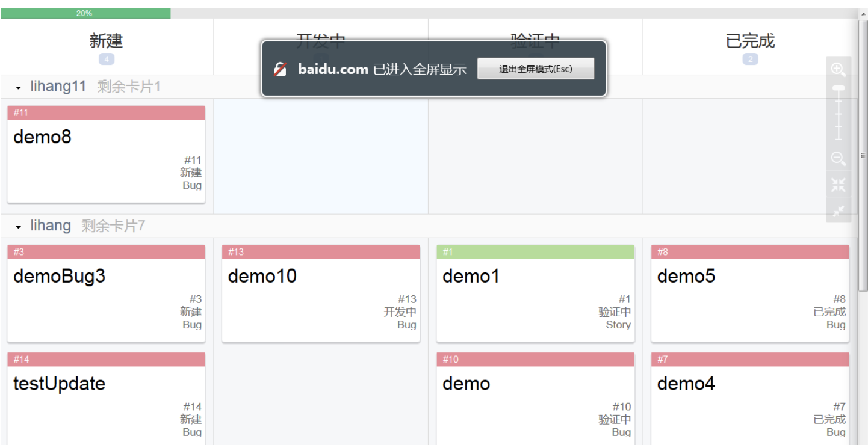Open the demo8 card
Image resolution: width=868 pixels, height=445 pixels.
point(42,137)
